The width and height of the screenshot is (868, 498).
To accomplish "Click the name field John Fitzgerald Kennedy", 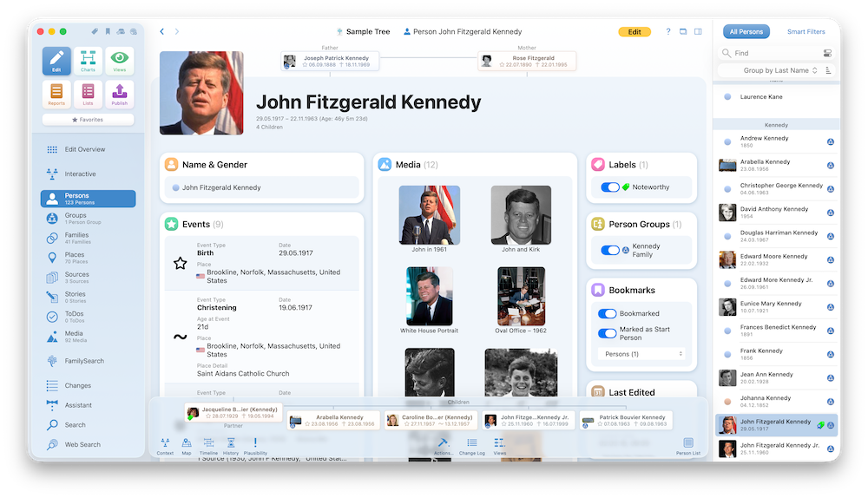I will point(262,187).
